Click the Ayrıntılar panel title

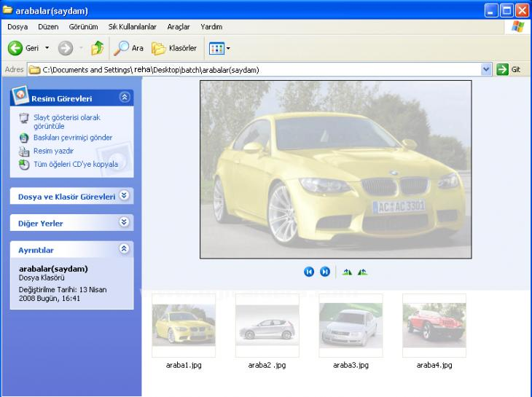36,250
